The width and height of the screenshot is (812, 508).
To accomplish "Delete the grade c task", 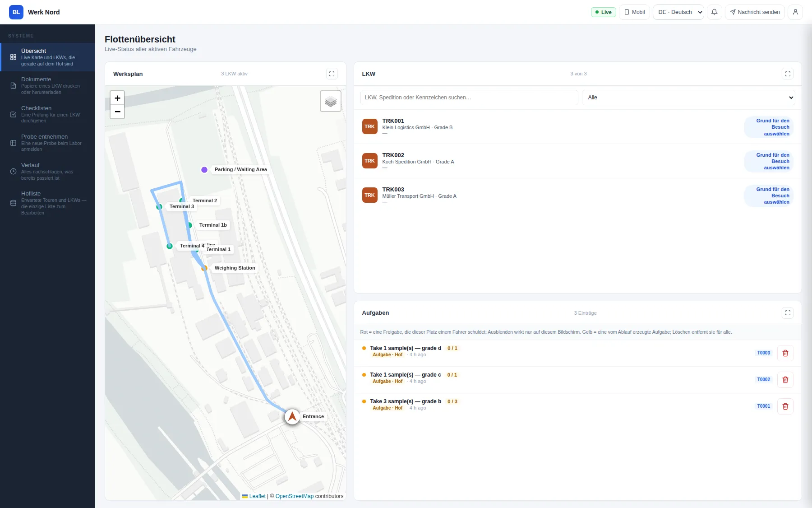I will tap(785, 380).
